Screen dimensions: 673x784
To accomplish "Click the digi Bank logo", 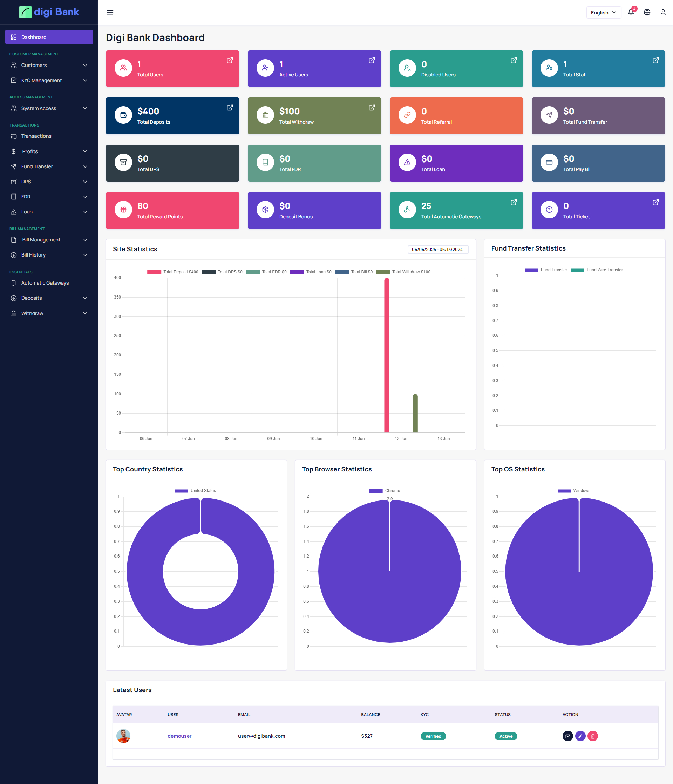I will click(49, 12).
